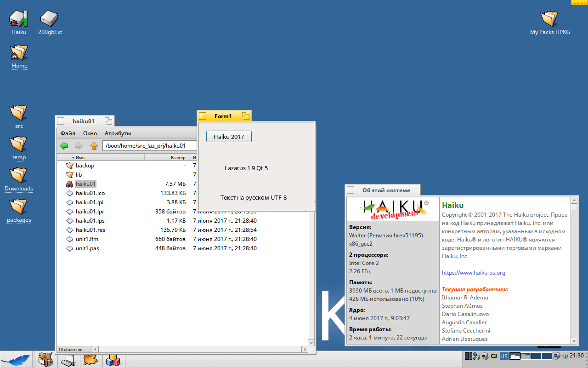This screenshot has height=368, width=588.
Task: Click the green battery tray icon
Action: point(494,356)
